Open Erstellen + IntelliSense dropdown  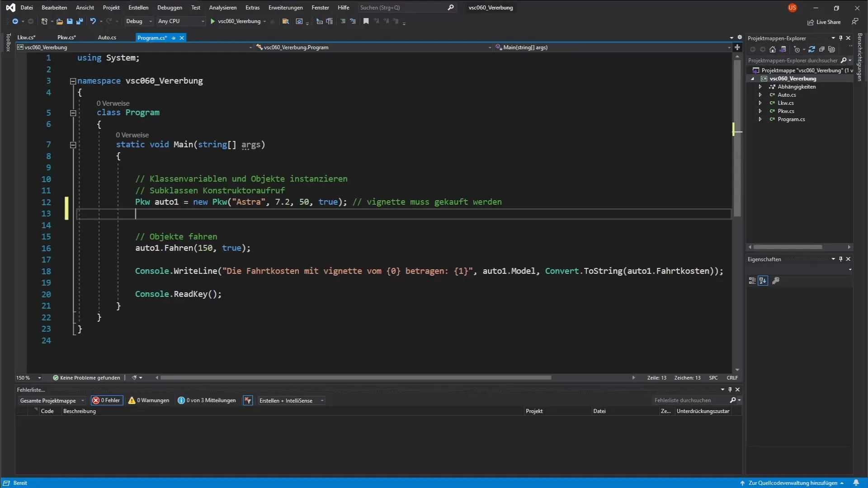click(x=291, y=401)
